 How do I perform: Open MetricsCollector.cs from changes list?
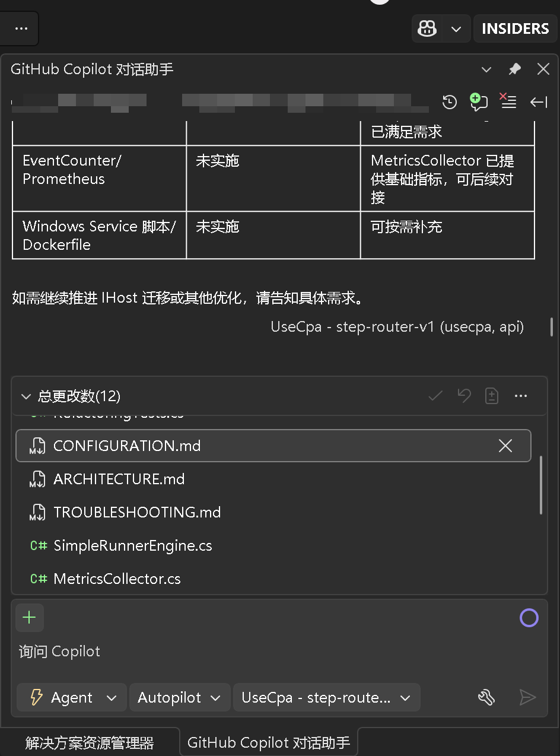click(117, 579)
